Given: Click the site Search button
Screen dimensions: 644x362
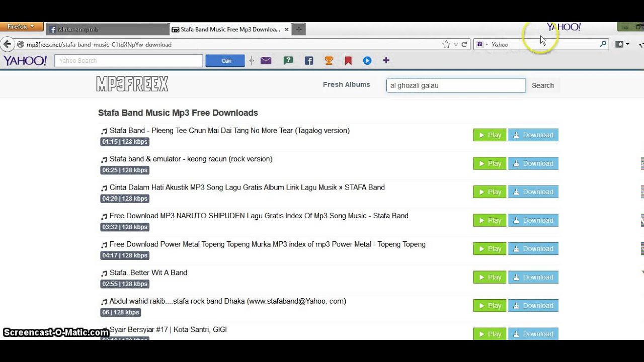Looking at the screenshot, I should (543, 85).
